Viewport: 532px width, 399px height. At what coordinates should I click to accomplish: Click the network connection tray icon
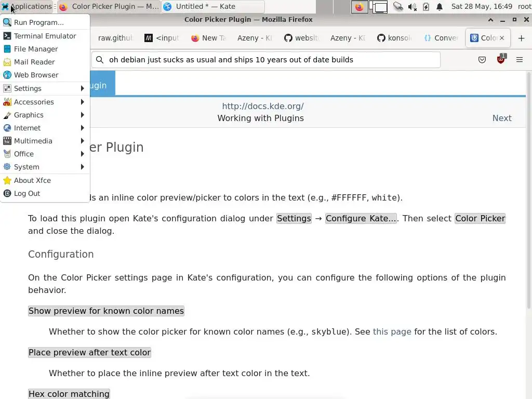pos(398,6)
